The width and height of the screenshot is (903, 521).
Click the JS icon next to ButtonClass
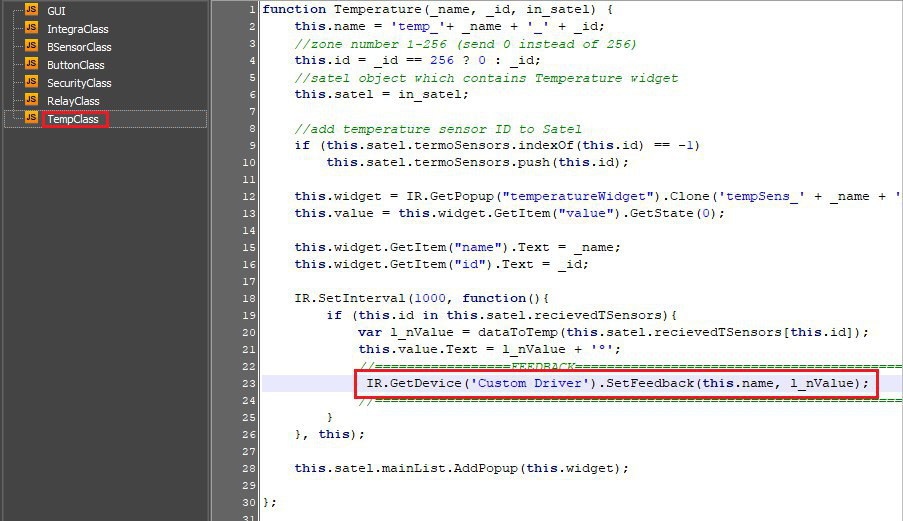click(x=31, y=65)
